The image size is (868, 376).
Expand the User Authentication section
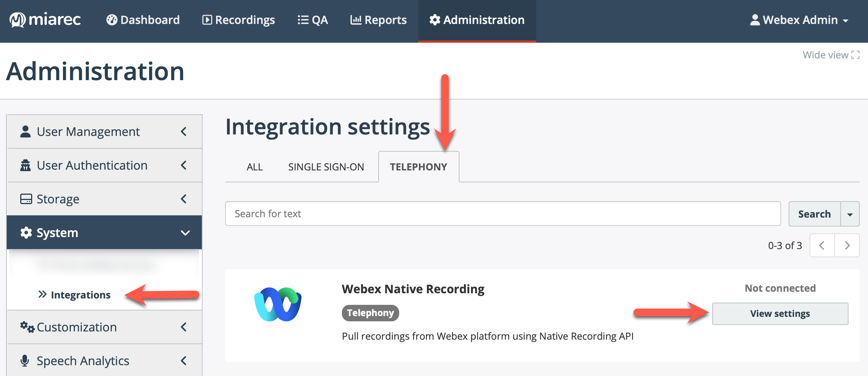(x=183, y=165)
